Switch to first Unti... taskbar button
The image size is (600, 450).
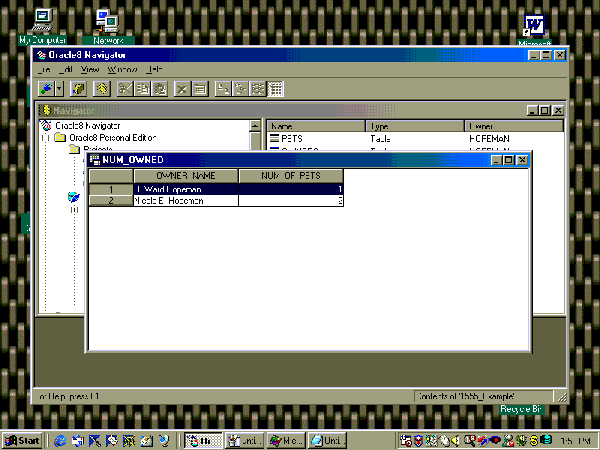click(x=245, y=441)
